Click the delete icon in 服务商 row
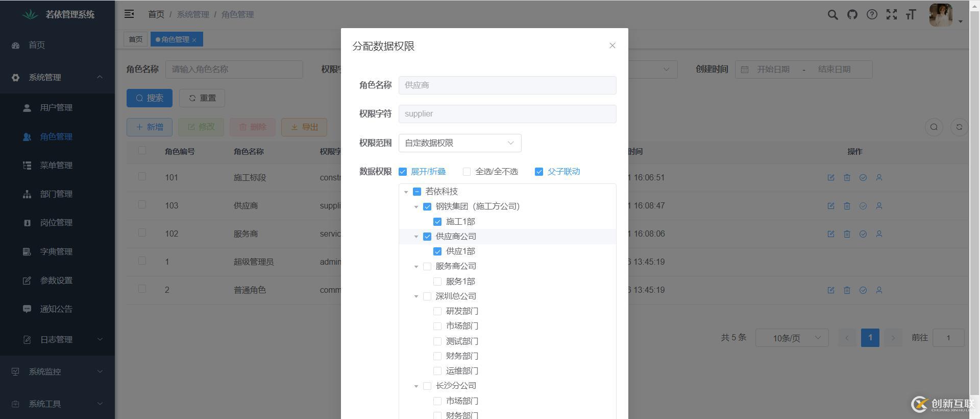The height and width of the screenshot is (419, 980). pos(847,234)
